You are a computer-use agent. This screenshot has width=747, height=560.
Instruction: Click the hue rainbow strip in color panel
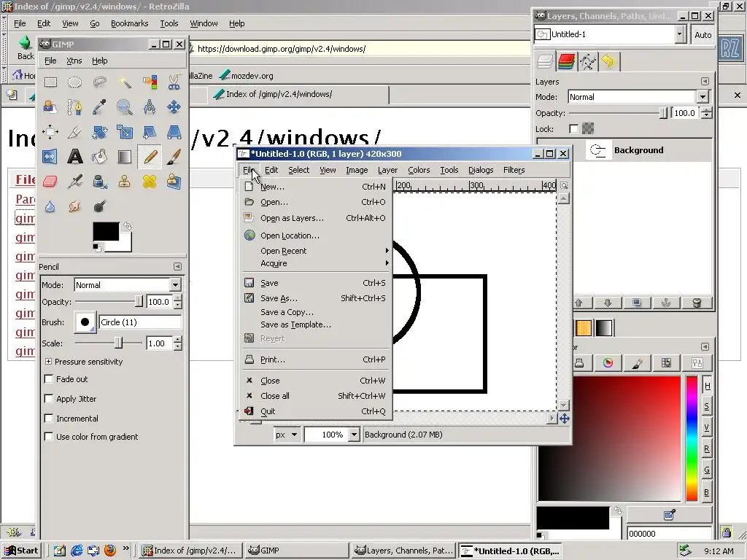click(x=692, y=438)
